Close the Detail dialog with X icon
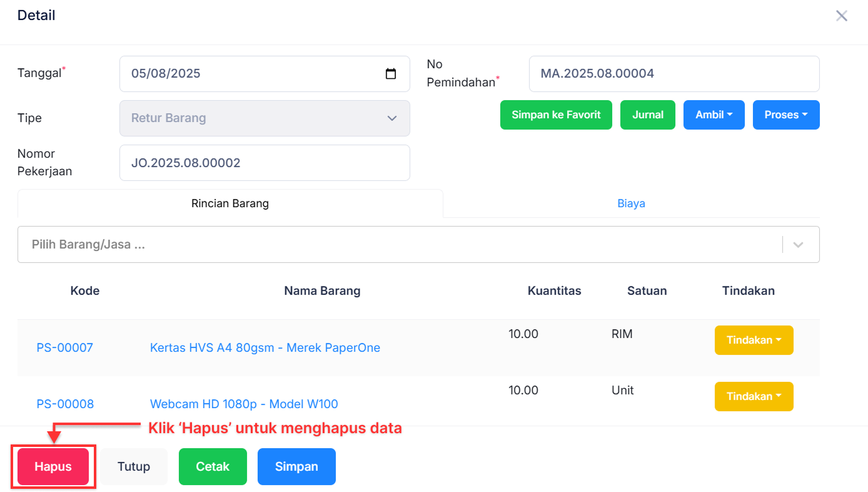Viewport: 868px width, 492px height. pyautogui.click(x=842, y=16)
